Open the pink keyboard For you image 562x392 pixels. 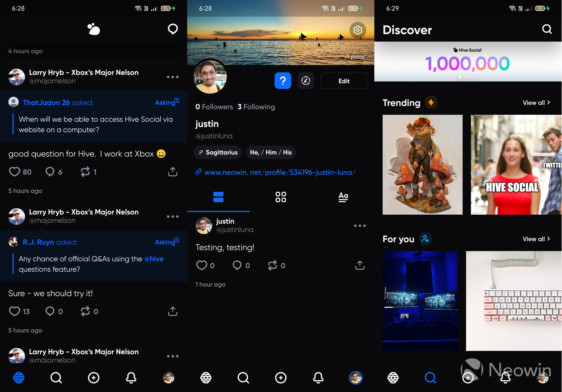(x=514, y=301)
